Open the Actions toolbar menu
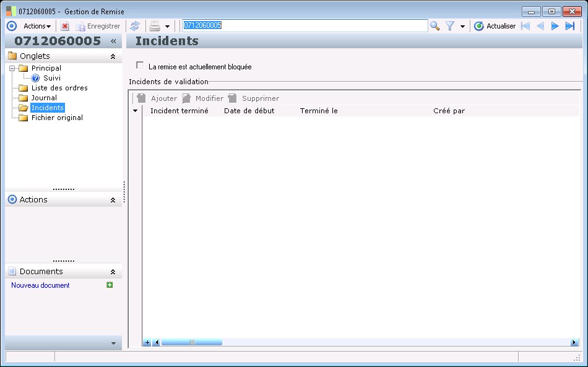The width and height of the screenshot is (588, 367). pos(37,26)
